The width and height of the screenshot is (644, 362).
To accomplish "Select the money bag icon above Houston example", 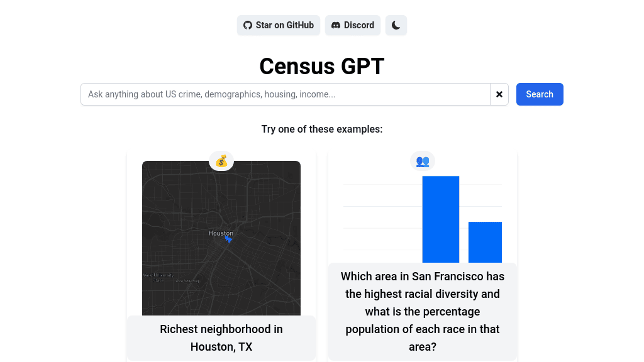I will pos(221,161).
